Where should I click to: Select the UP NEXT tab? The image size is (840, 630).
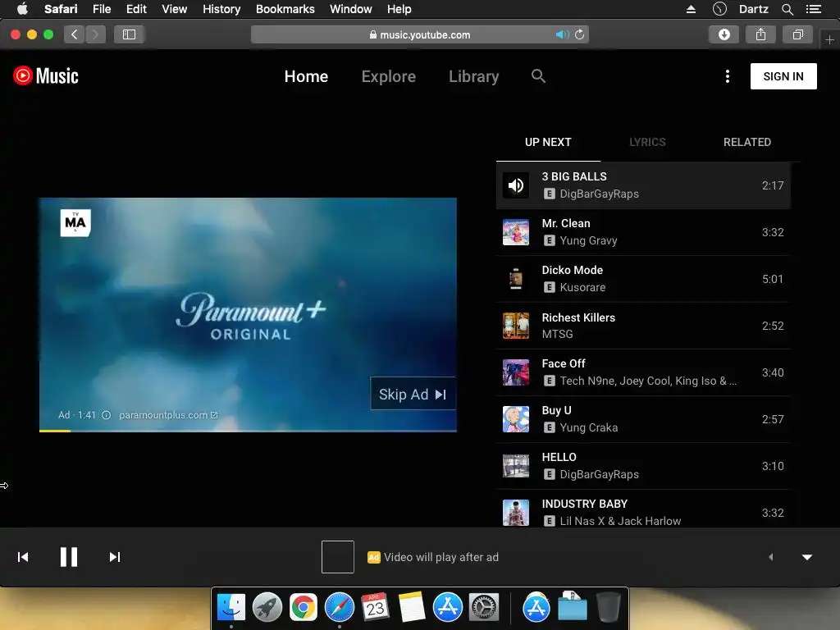(548, 142)
